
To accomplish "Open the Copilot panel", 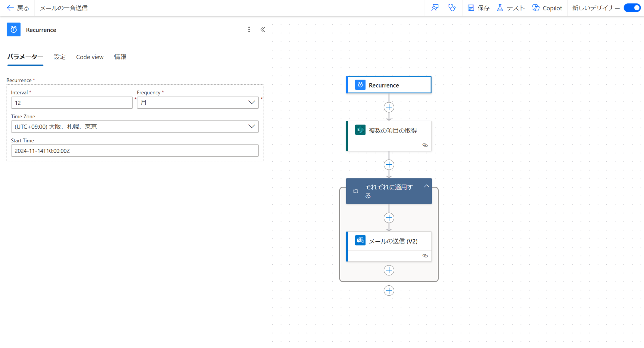I will click(x=547, y=8).
